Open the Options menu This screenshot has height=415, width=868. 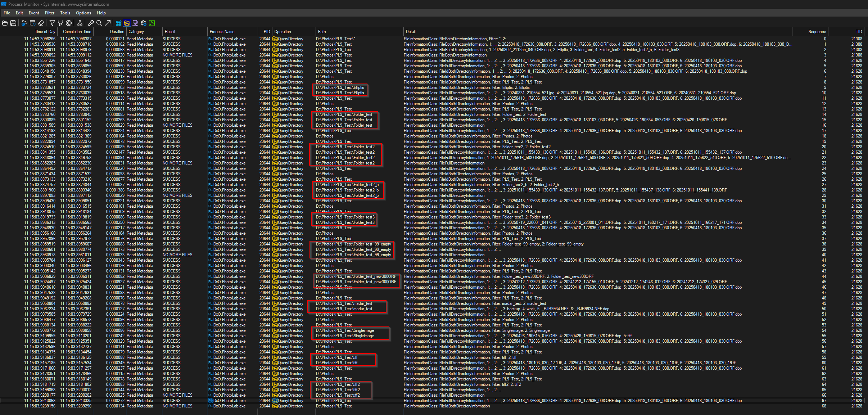click(83, 13)
